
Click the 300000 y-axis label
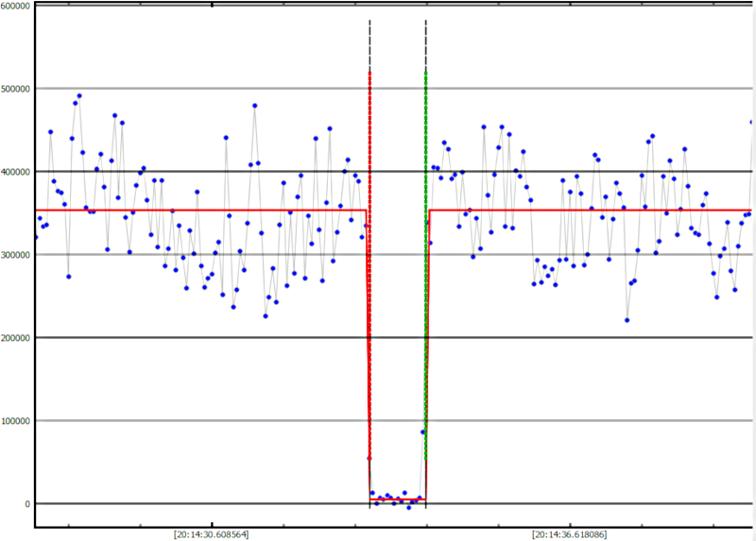coord(16,255)
